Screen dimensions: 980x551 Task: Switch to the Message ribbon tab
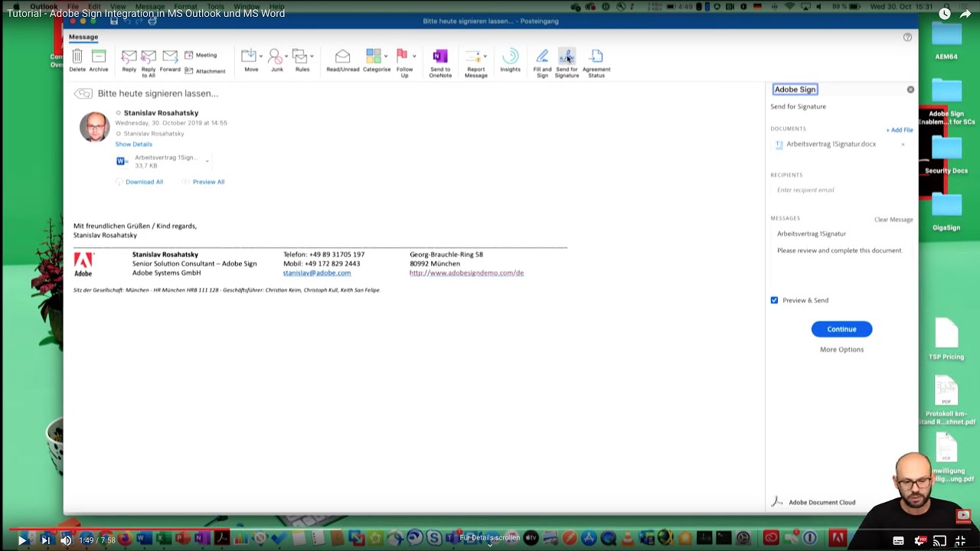83,37
